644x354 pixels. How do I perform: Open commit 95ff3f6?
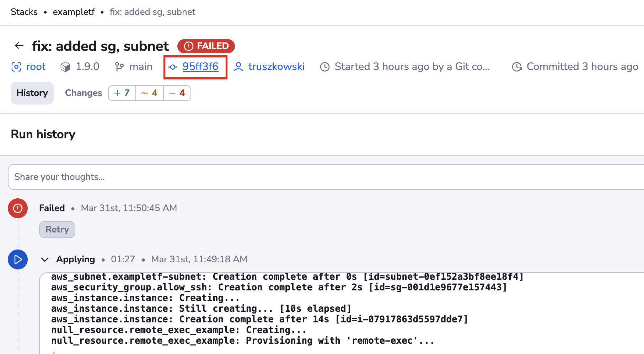(x=200, y=66)
